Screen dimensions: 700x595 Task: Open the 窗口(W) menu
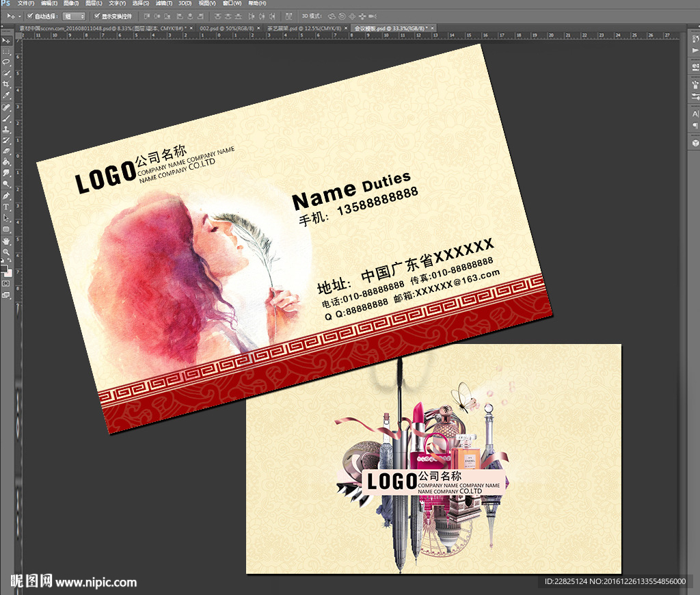(232, 3)
